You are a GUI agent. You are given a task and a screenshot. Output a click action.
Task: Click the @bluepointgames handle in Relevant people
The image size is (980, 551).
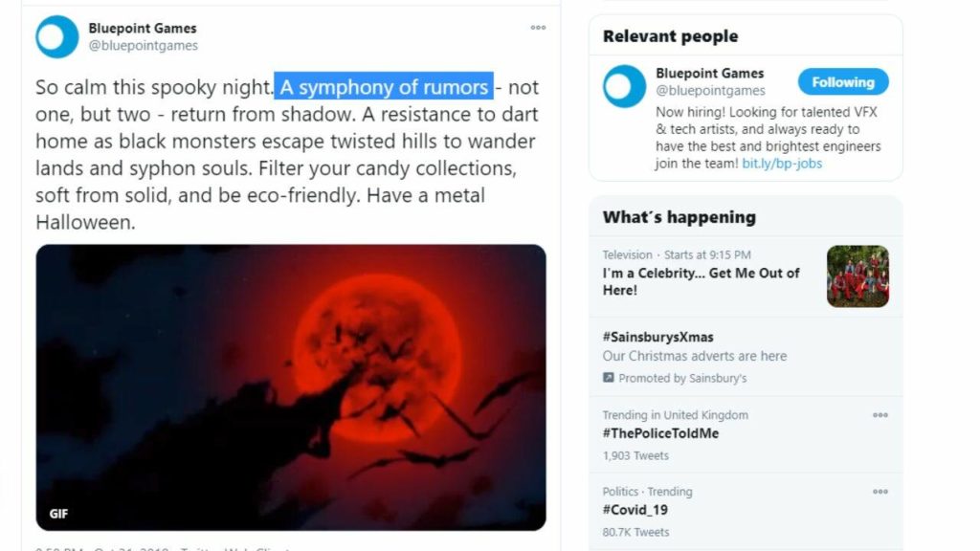(x=710, y=91)
